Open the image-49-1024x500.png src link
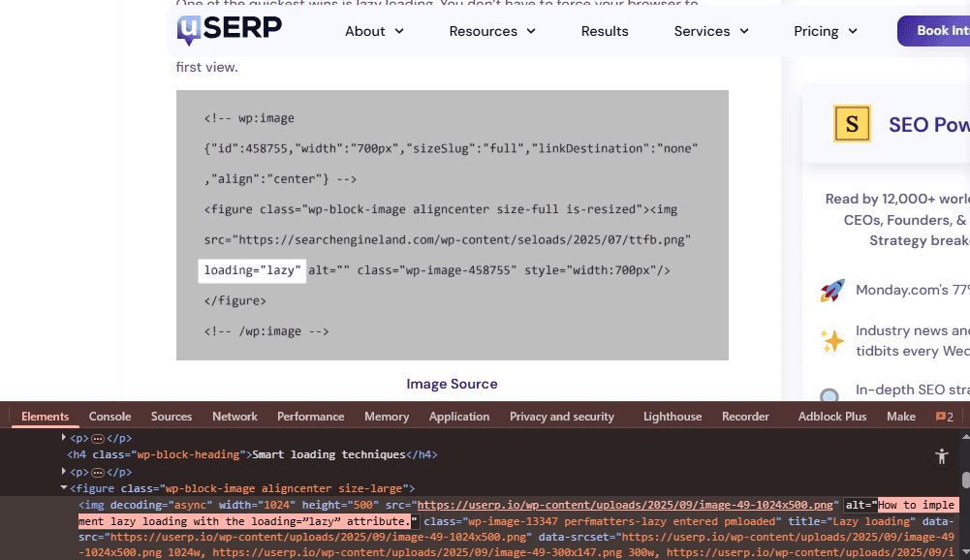This screenshot has height=560, width=970. (625, 505)
